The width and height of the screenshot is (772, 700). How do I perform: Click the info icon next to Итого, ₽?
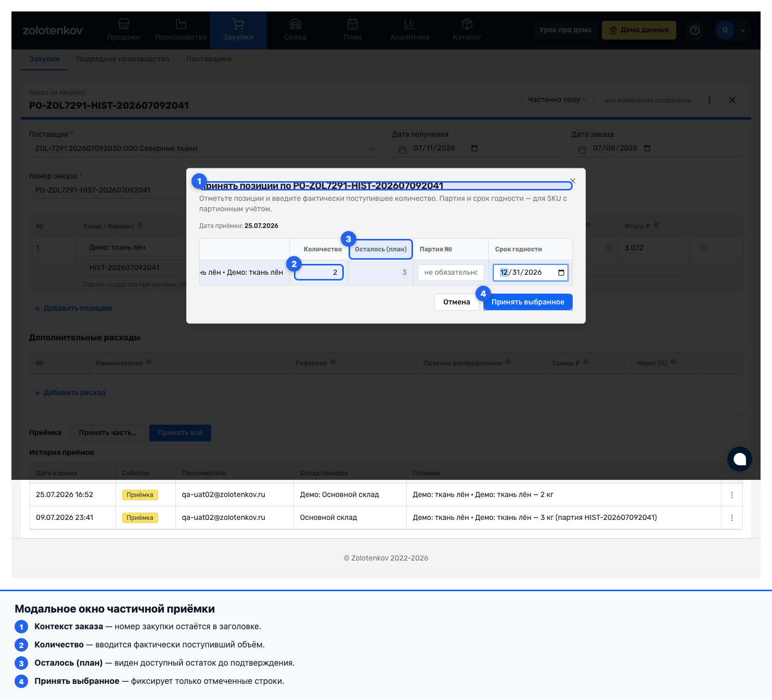click(x=657, y=225)
